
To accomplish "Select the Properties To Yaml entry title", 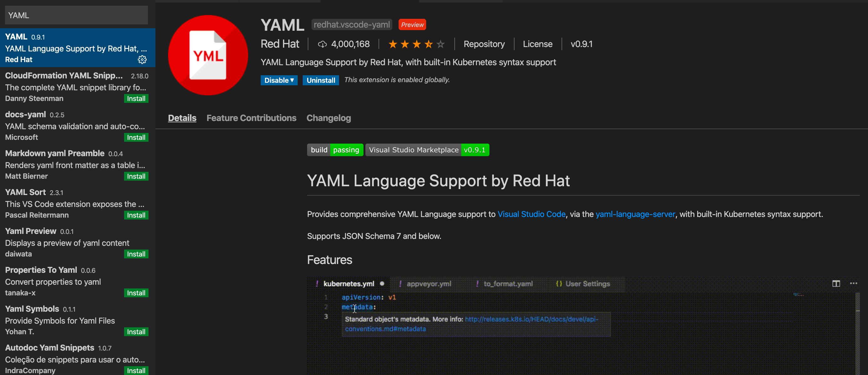I will [x=41, y=270].
